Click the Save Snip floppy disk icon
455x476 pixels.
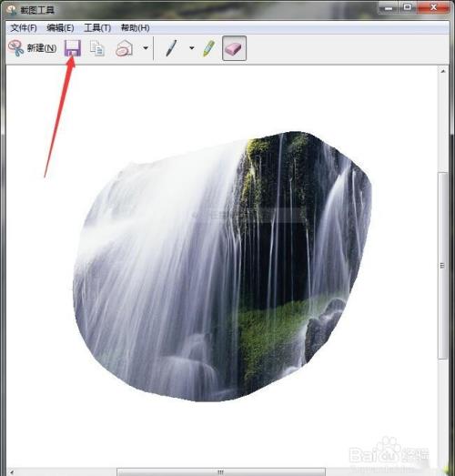(x=73, y=48)
